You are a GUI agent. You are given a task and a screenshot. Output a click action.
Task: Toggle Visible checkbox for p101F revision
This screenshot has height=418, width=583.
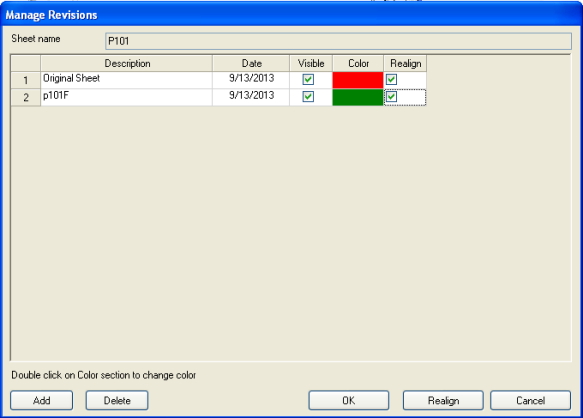308,97
